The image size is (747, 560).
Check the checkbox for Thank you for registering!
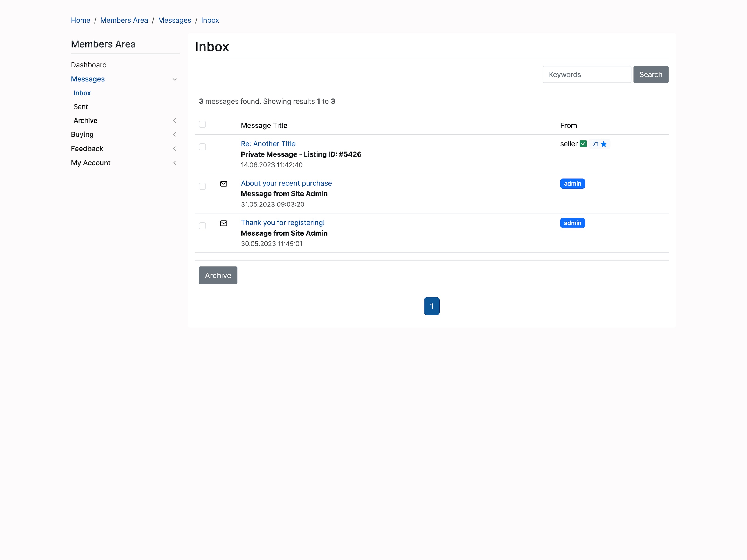point(202,225)
